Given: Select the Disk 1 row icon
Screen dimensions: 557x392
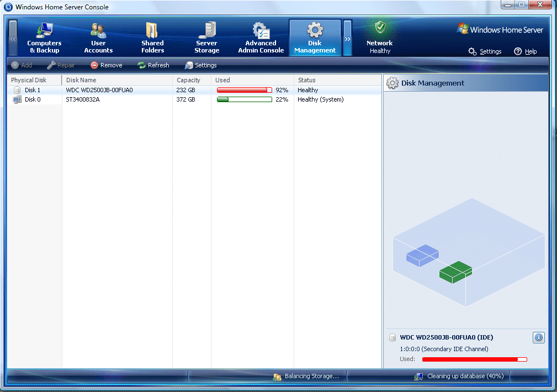Looking at the screenshot, I should click(x=17, y=90).
